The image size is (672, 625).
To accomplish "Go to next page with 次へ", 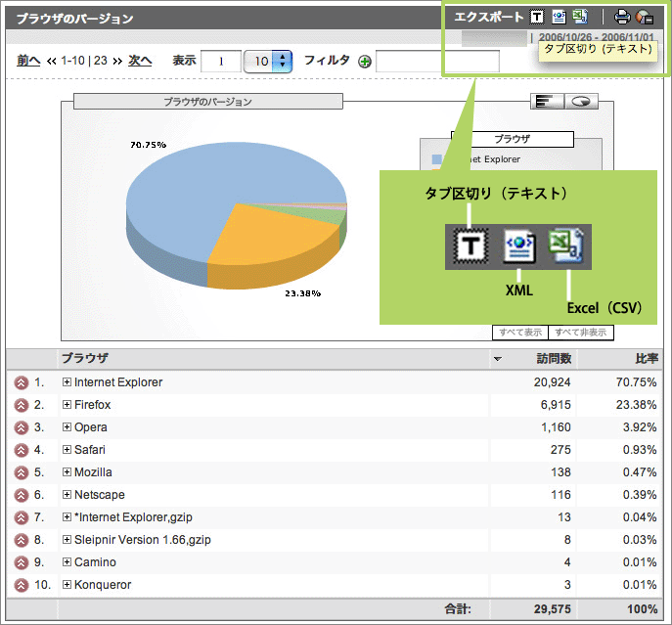I will [x=140, y=61].
